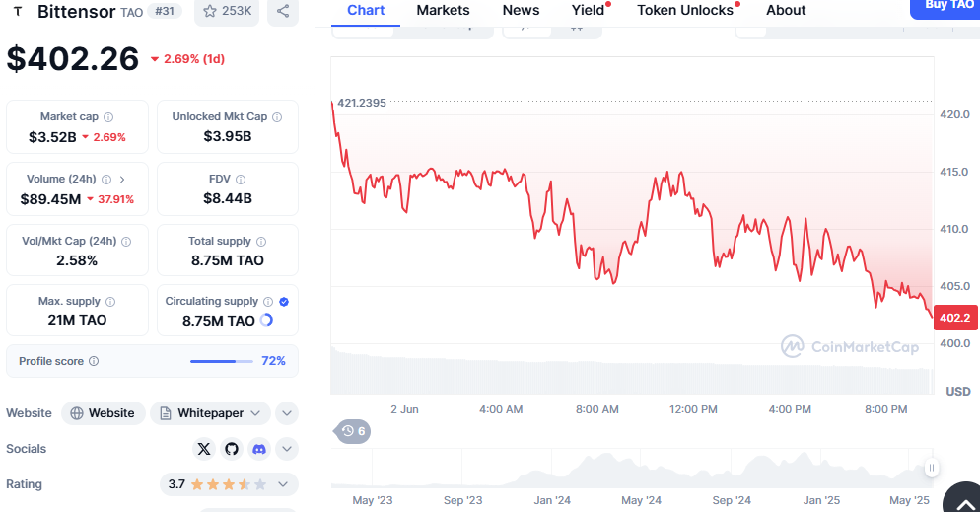
Task: Click the Profile score info icon
Action: pos(94,362)
